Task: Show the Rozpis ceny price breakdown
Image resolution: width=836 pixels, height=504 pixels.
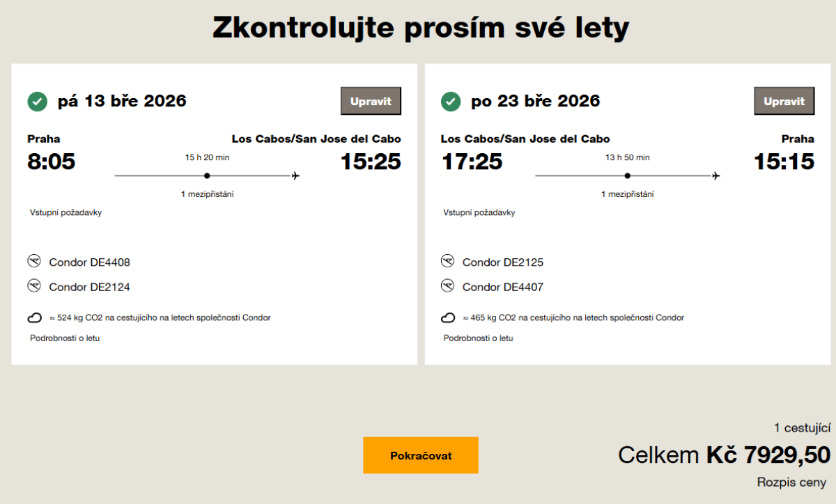Action: [x=791, y=482]
